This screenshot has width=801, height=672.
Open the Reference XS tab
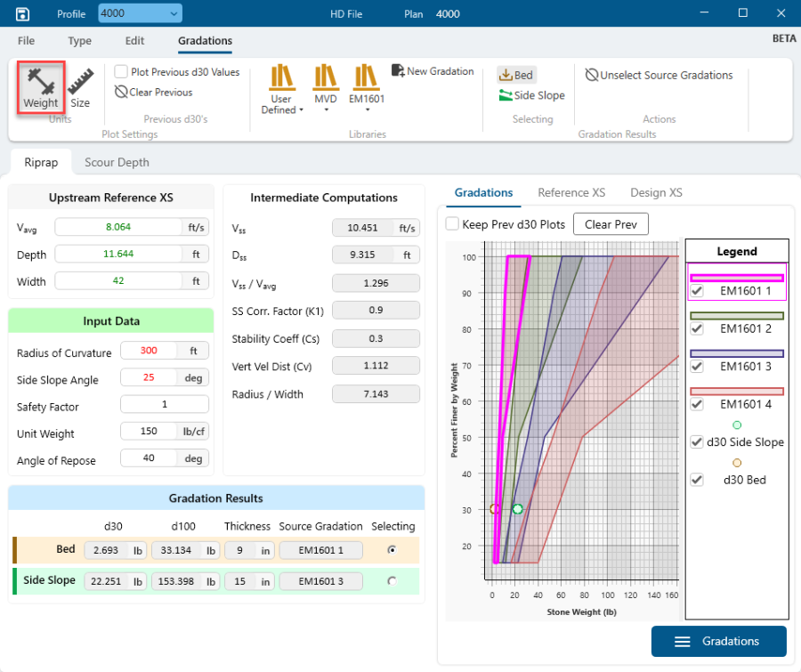point(571,192)
